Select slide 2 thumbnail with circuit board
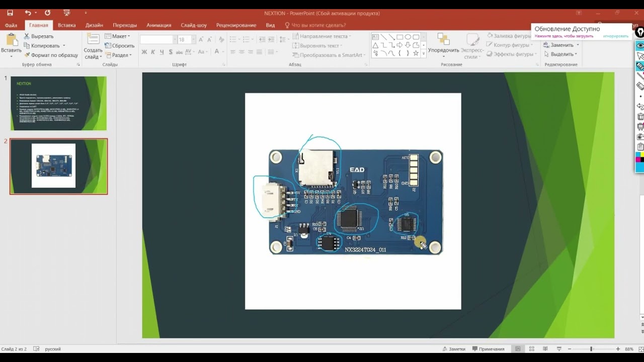The image size is (644, 362). 58,166
